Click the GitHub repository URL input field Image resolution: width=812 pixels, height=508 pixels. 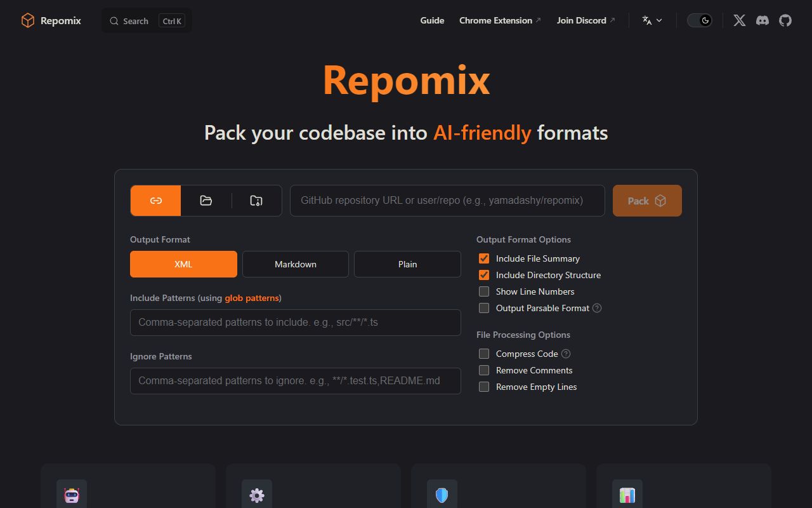(447, 200)
